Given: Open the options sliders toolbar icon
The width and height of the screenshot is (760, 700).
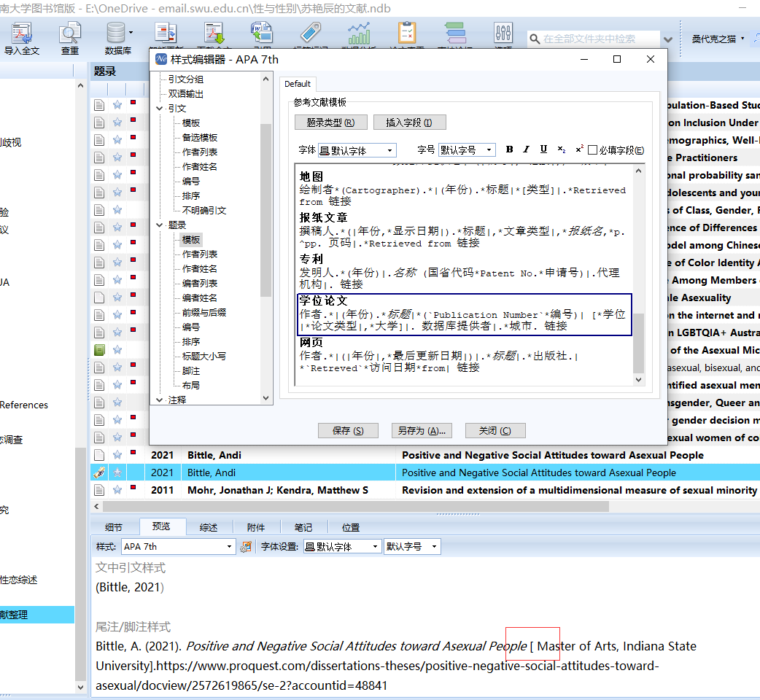Looking at the screenshot, I should [503, 34].
